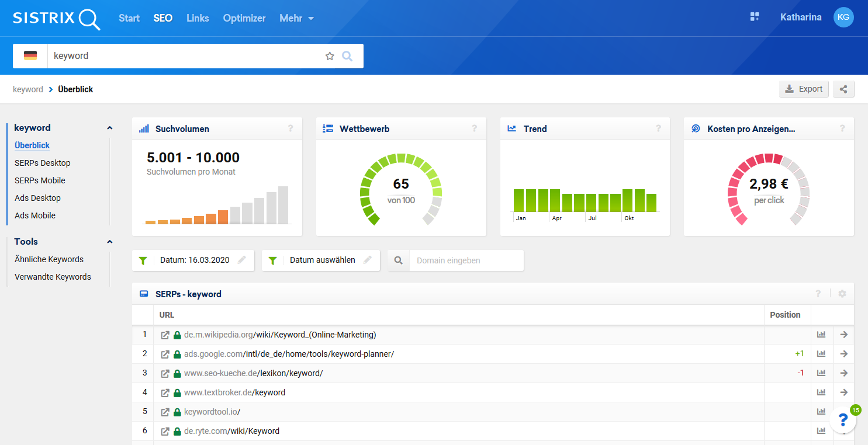The image size is (868, 445).
Task: Open the Links navigation tab
Action: tap(198, 18)
